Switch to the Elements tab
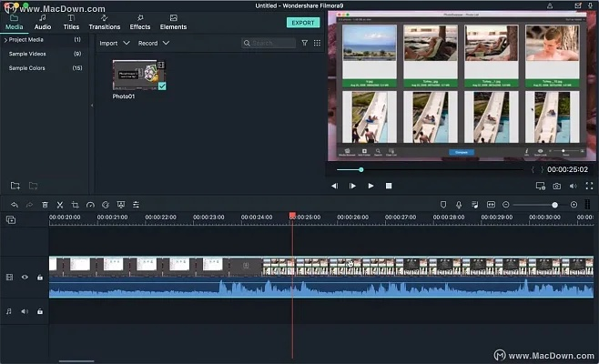This screenshot has height=364, width=599. point(173,23)
